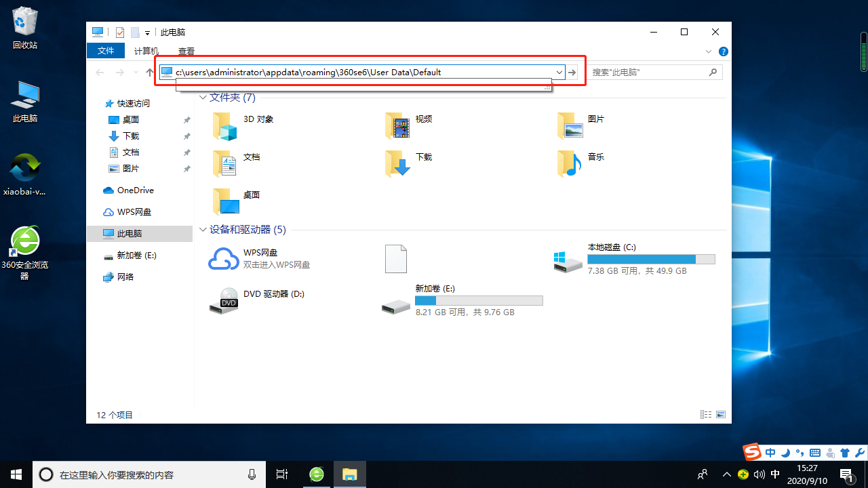Select the DVD 驱动器 (D:) drive icon
This screenshot has height=488, width=868.
224,301
